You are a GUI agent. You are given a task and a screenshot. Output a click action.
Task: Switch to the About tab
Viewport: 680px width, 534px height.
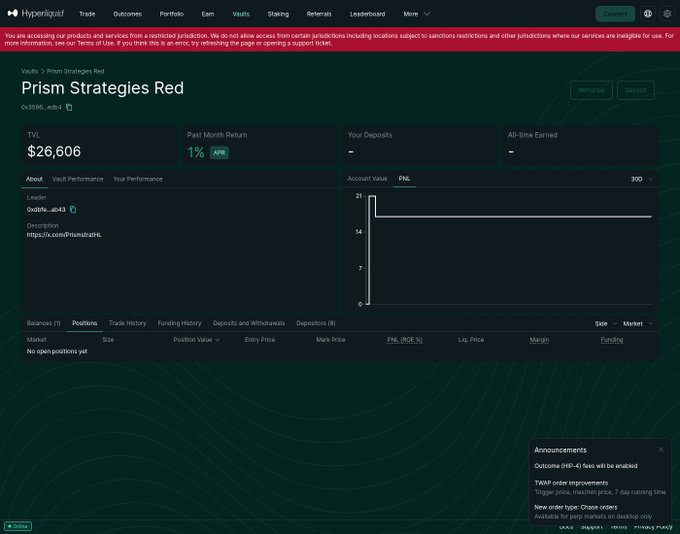[34, 179]
